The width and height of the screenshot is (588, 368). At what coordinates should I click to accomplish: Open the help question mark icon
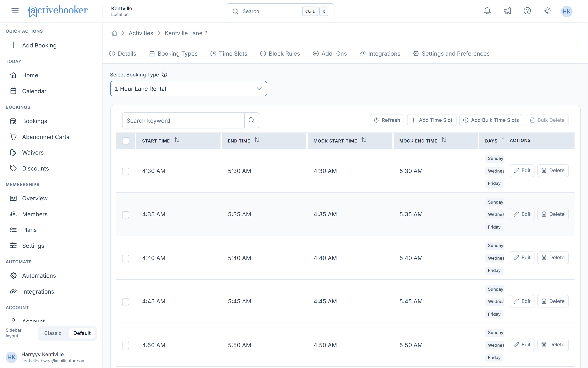(x=527, y=11)
